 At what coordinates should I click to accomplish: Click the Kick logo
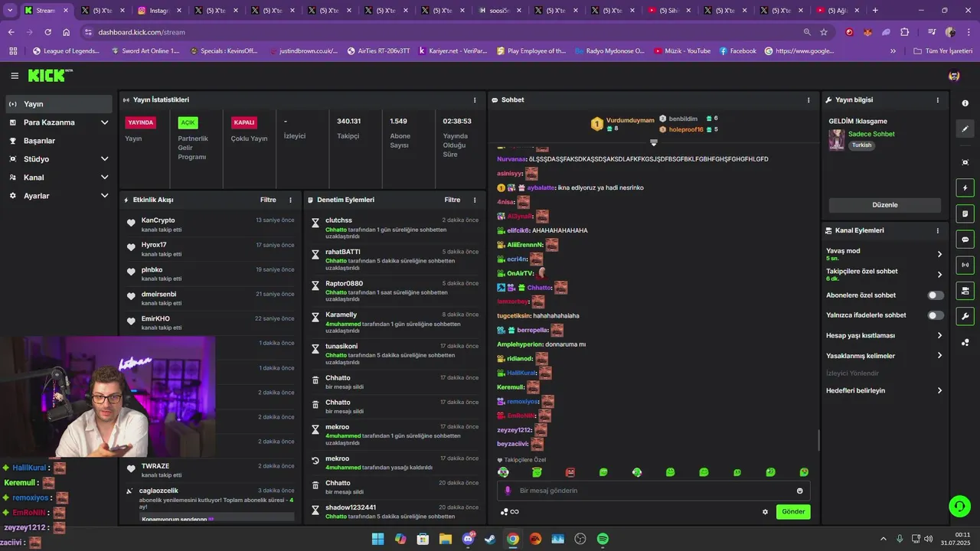click(x=50, y=75)
